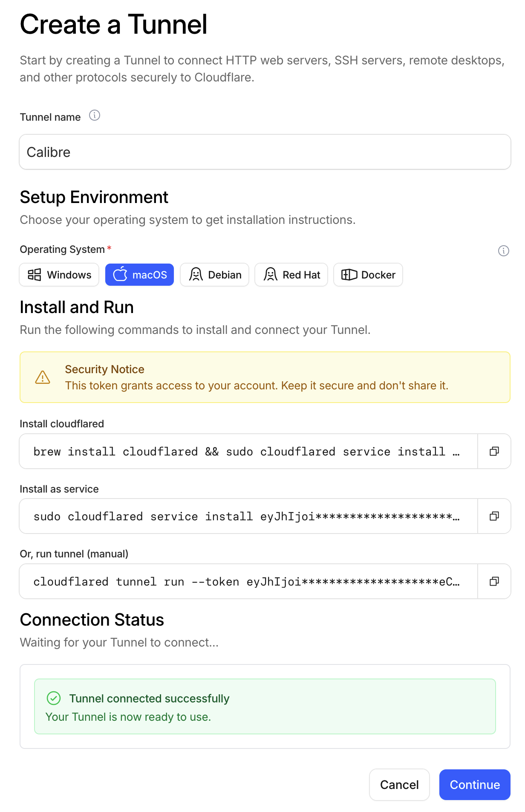Click the Apple logo on macOS option
The image size is (525, 812).
point(120,274)
